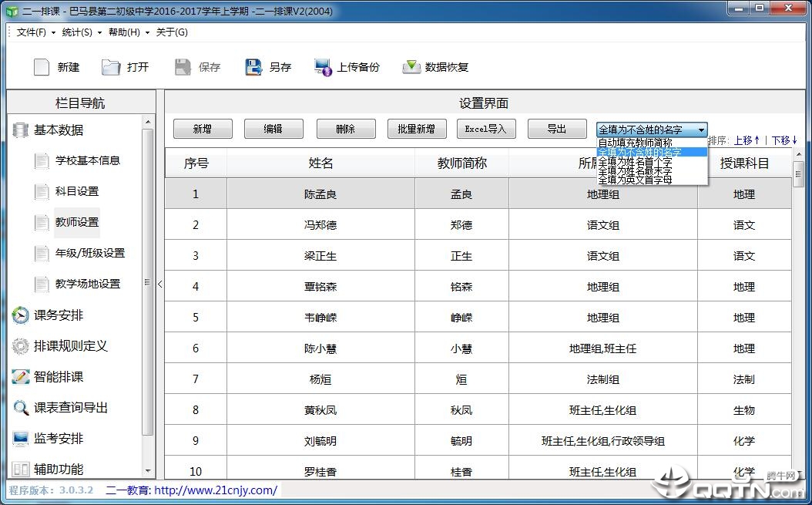Viewport: 812px width, 505px height.
Task: Click the 新增 button
Action: pyautogui.click(x=203, y=129)
